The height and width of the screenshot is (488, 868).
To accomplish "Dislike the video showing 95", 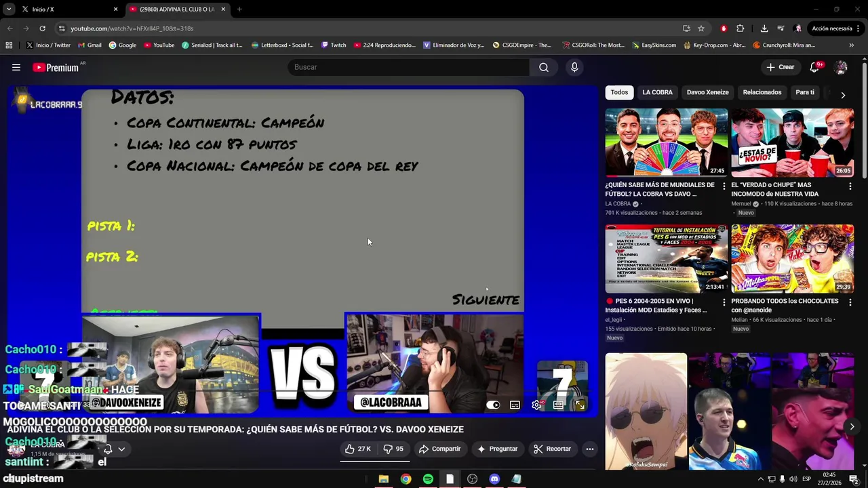I will click(393, 449).
